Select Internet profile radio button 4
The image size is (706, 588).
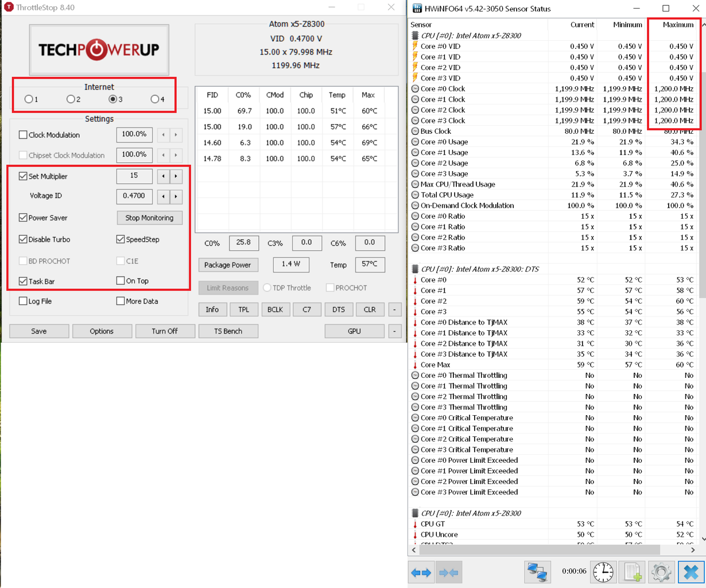[154, 99]
